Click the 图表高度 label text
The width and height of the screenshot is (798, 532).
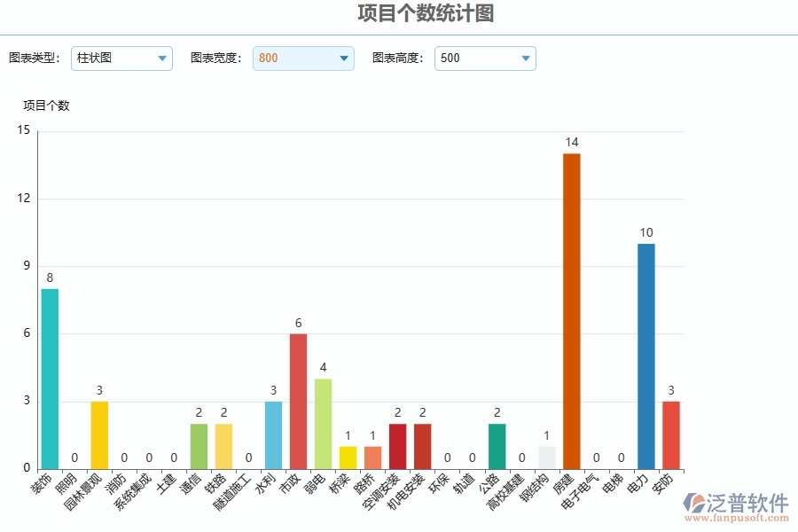click(395, 59)
